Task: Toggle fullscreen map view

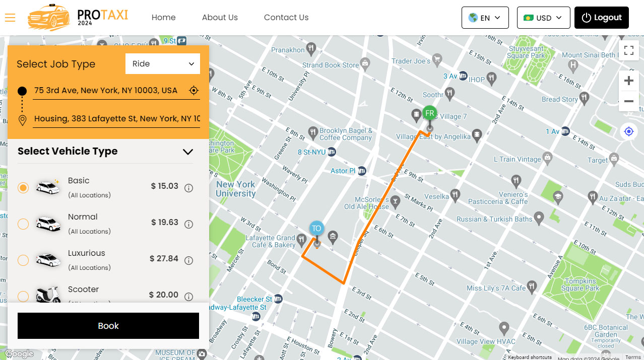Action: coord(628,50)
